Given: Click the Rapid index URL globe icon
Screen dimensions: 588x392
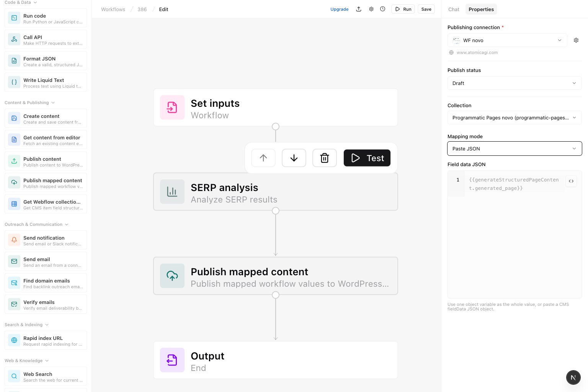Looking at the screenshot, I should (x=14, y=340).
